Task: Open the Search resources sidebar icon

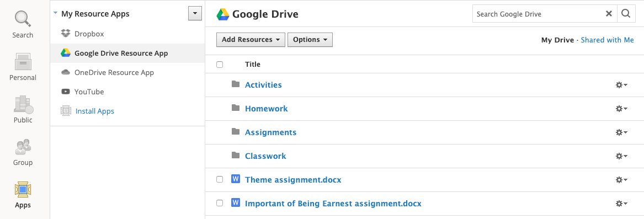Action: [x=23, y=24]
